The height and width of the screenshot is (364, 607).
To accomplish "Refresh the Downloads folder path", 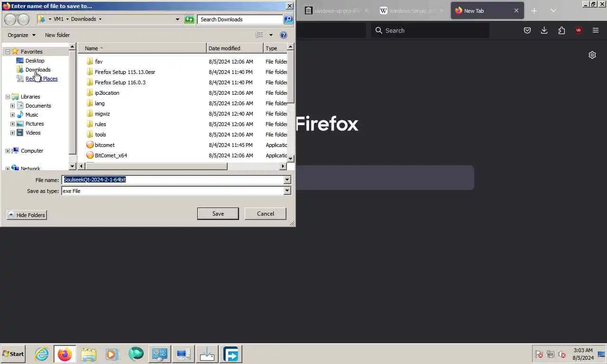I will (x=189, y=19).
